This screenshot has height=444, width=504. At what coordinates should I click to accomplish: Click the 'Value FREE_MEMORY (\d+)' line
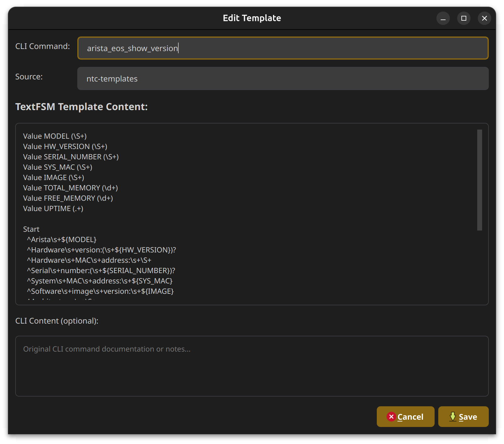pyautogui.click(x=68, y=198)
